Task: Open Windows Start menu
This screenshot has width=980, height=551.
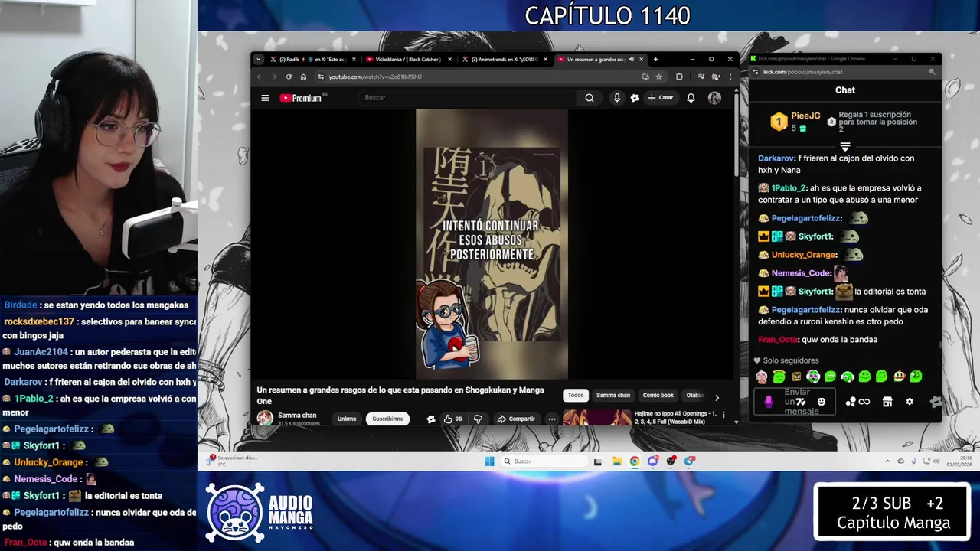Action: pos(489,461)
